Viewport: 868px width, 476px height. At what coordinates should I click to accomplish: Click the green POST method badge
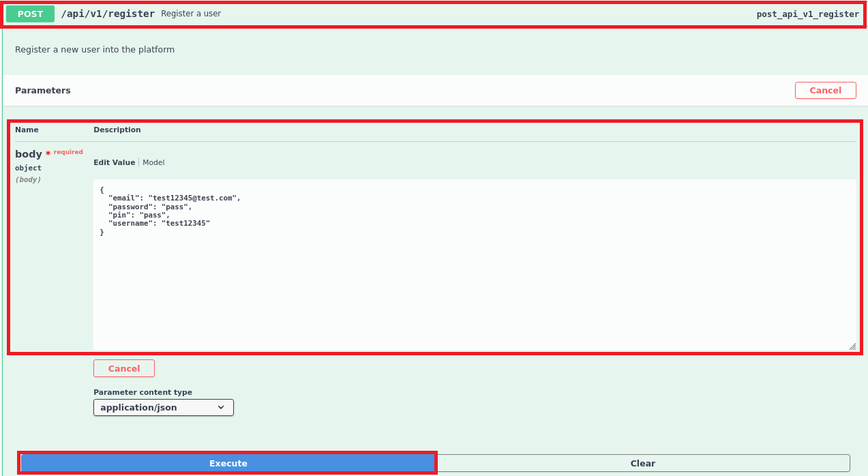pos(30,14)
